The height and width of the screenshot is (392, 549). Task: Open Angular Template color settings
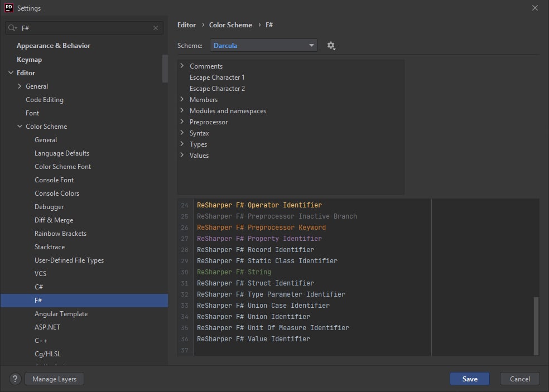[61, 314]
